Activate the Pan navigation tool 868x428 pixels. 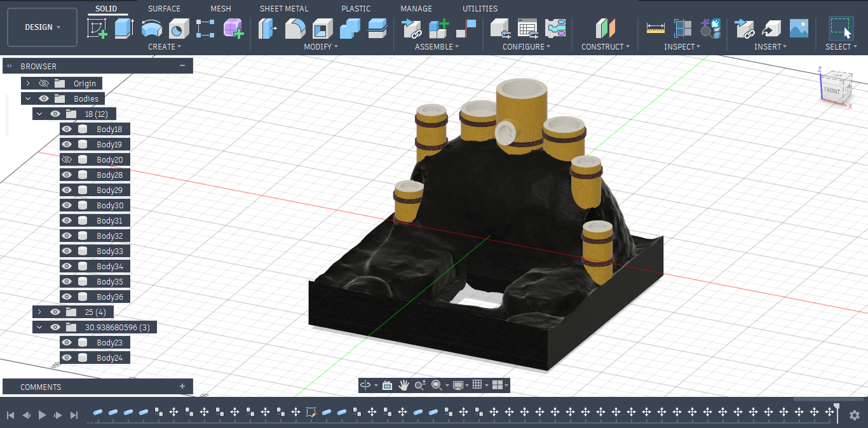(x=403, y=385)
